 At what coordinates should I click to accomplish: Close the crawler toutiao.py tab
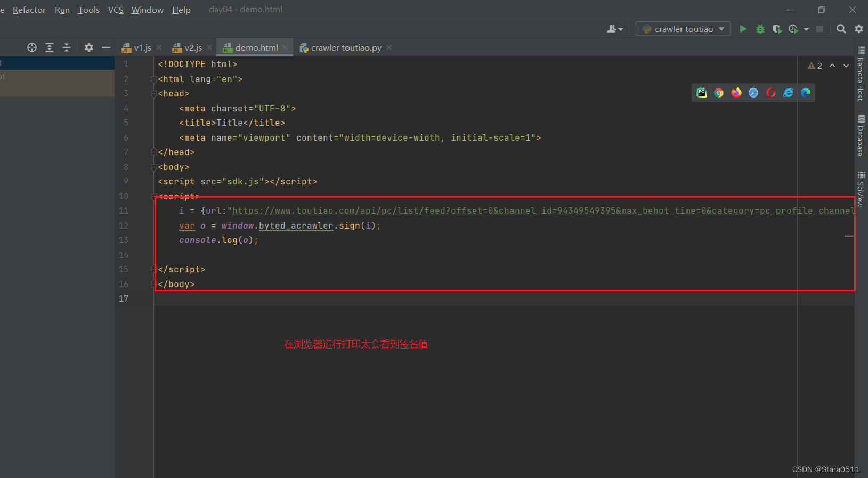[389, 47]
